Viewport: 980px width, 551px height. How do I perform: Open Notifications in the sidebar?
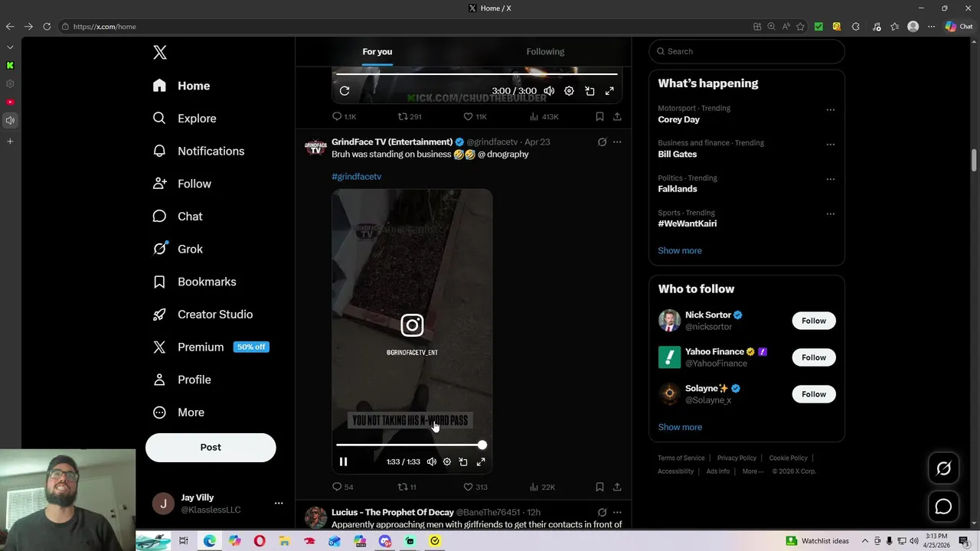(198, 151)
